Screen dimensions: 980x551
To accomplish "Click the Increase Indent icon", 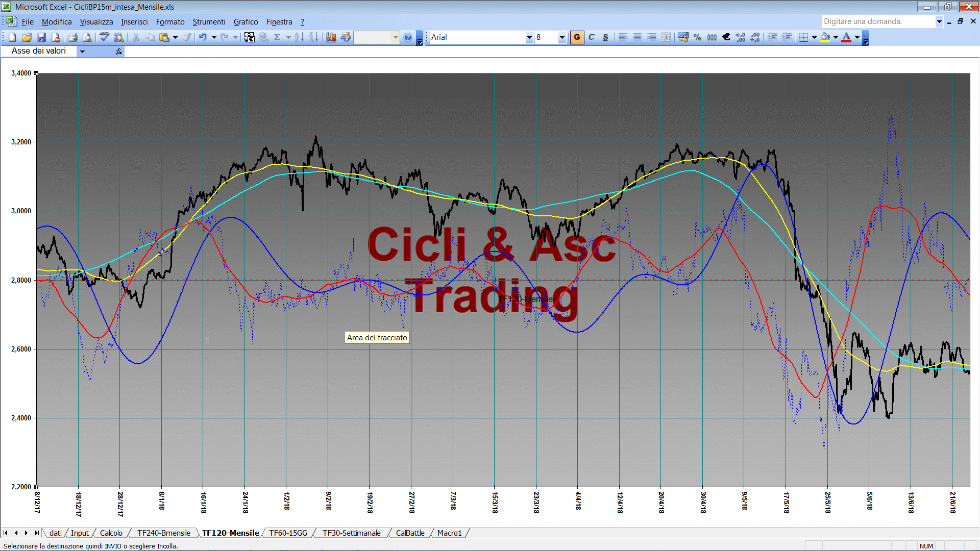I will [x=787, y=37].
